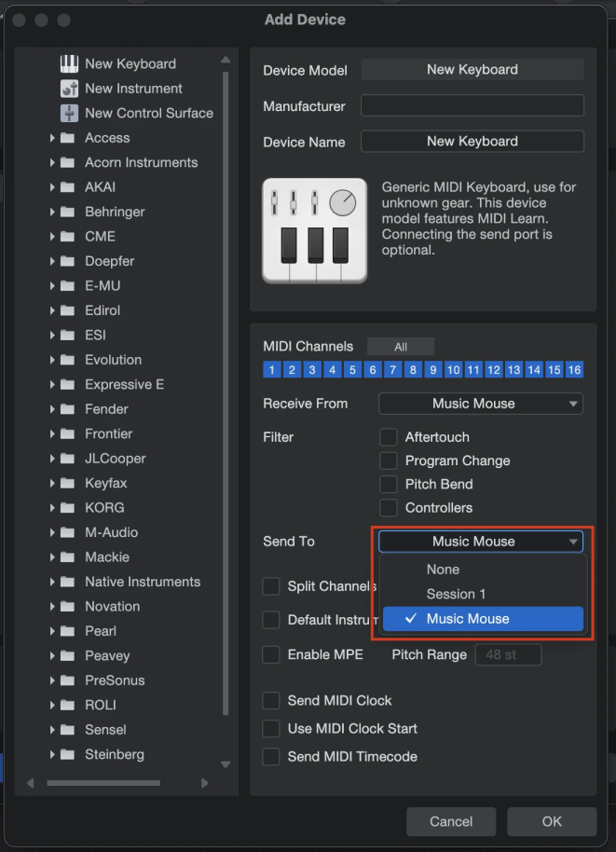The image size is (616, 852).
Task: Select the New Control Surface icon
Action: [70, 113]
